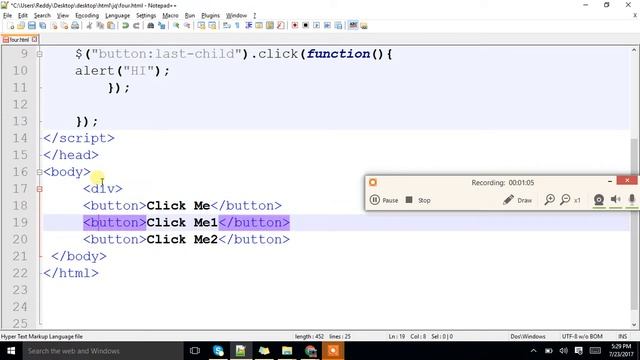Screen dimensions: 640x360
Task: Stop the screen recording
Action: [418, 200]
